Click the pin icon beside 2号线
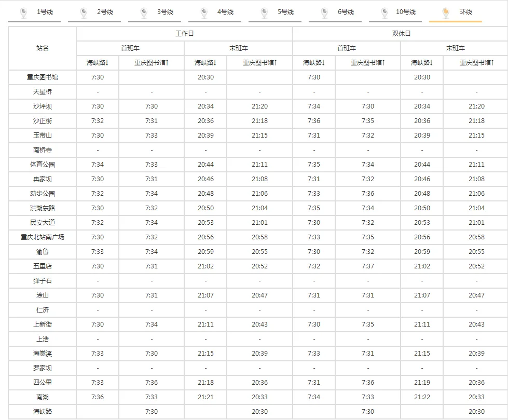The height and width of the screenshot is (420, 508). coord(84,12)
